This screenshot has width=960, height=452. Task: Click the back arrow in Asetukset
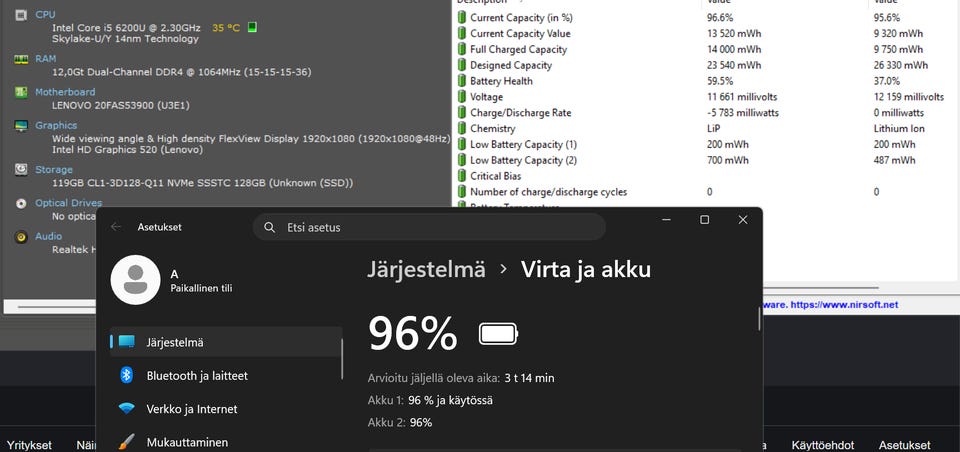pyautogui.click(x=116, y=227)
